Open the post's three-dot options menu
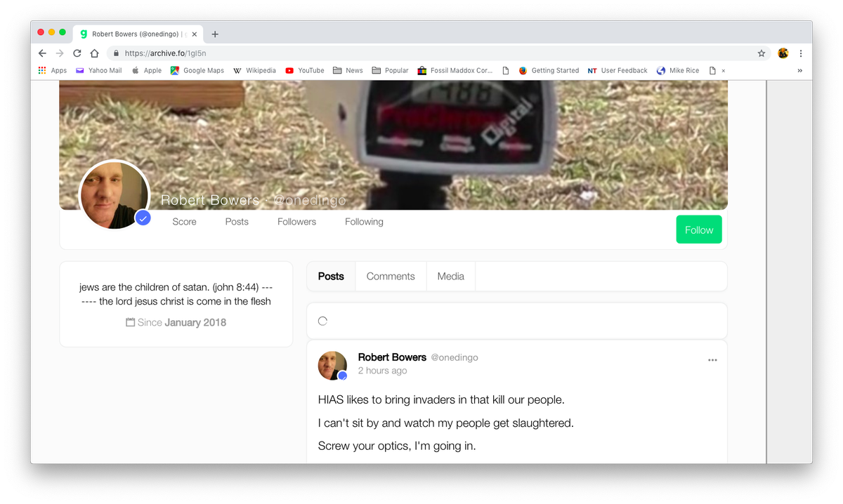 pyautogui.click(x=712, y=360)
